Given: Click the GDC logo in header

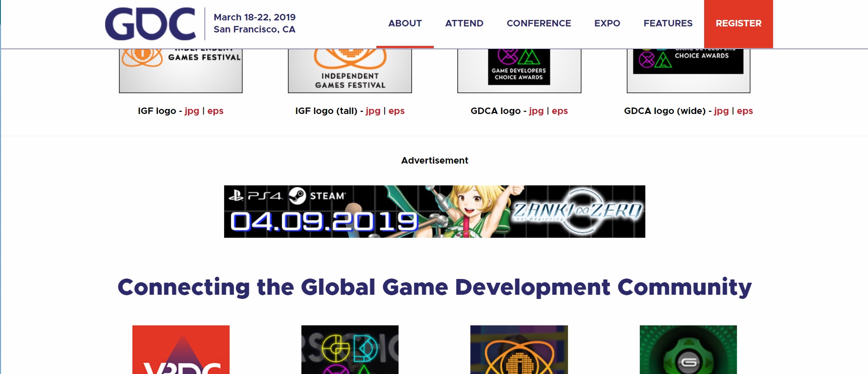Looking at the screenshot, I should pyautogui.click(x=150, y=24).
